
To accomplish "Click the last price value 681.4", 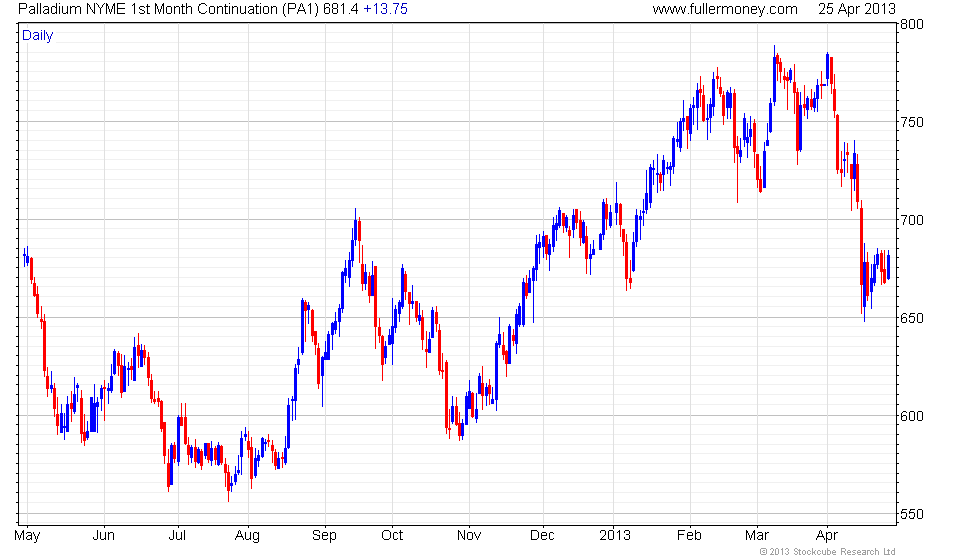I will pos(341,9).
